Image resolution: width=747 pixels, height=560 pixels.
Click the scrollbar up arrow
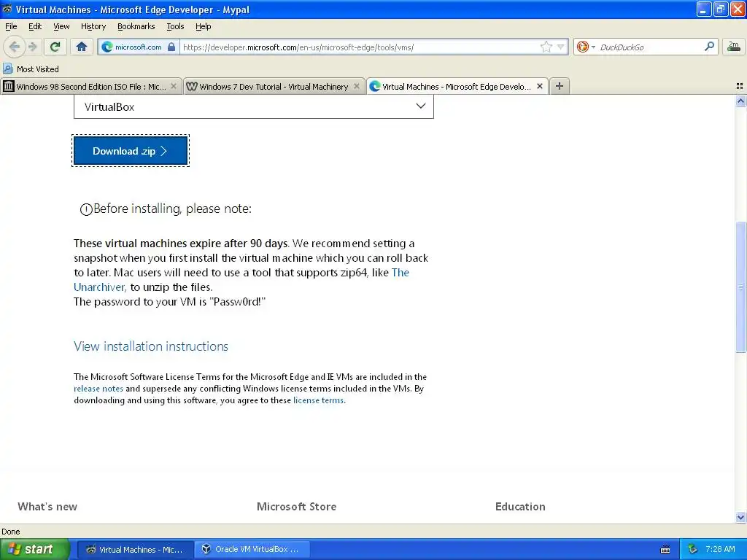click(x=740, y=101)
